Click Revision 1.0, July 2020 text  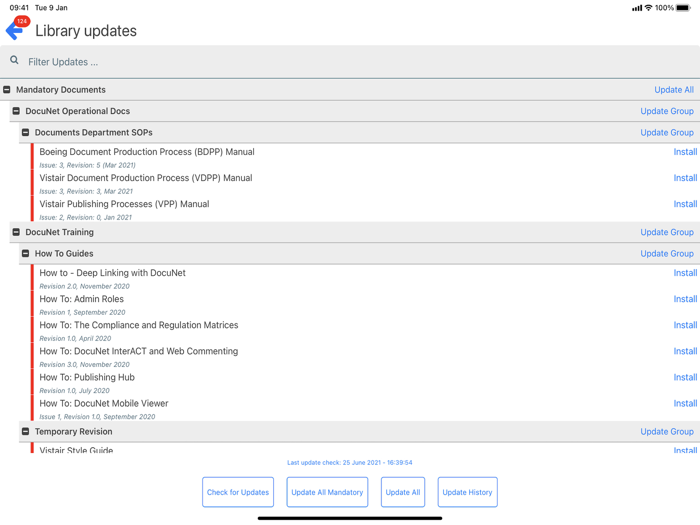74,391
